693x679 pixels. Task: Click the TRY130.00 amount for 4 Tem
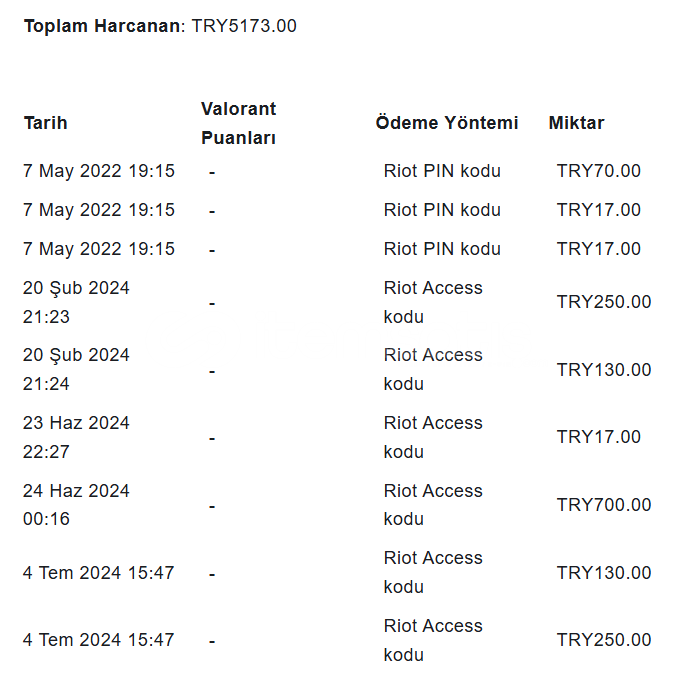pos(604,573)
